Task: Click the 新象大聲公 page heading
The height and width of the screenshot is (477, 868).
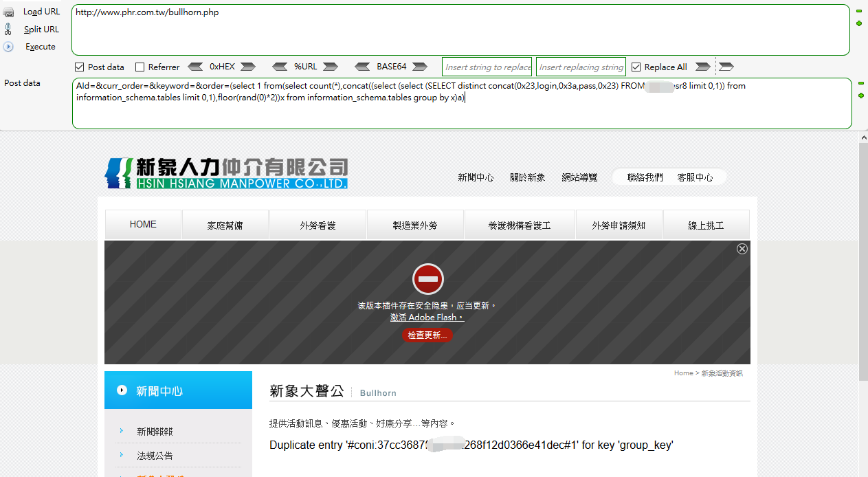Action: tap(307, 391)
